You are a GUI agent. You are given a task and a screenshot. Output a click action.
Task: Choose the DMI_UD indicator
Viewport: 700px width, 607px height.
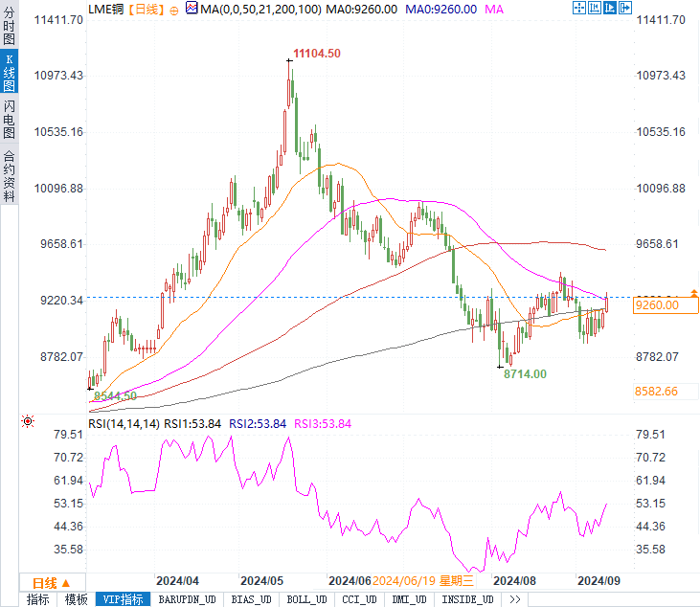410,599
